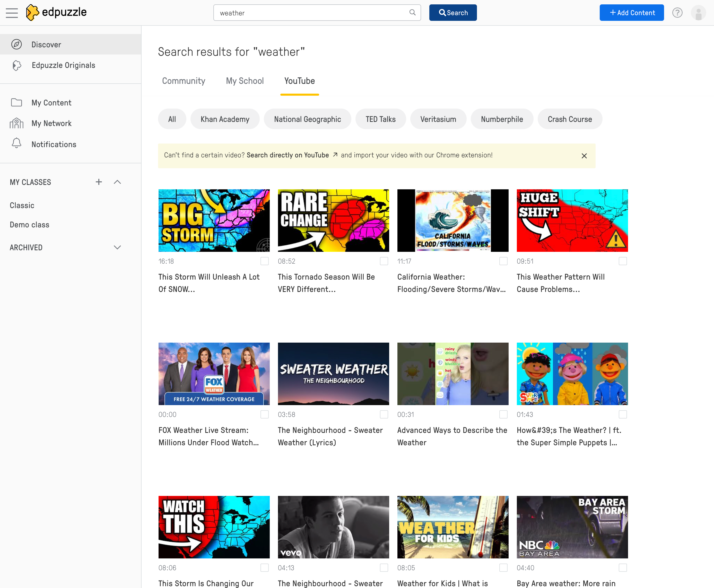
Task: Select checkbox for Big Storm snow video
Action: click(264, 261)
